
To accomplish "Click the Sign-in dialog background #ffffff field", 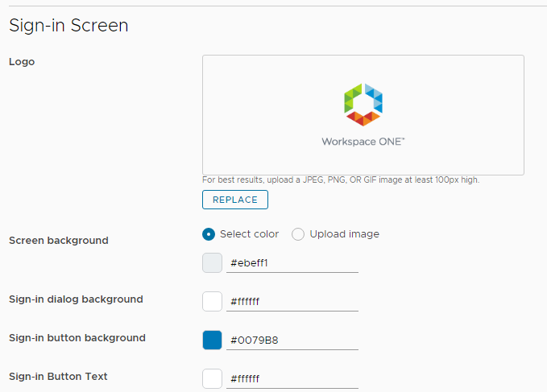I will [x=292, y=302].
